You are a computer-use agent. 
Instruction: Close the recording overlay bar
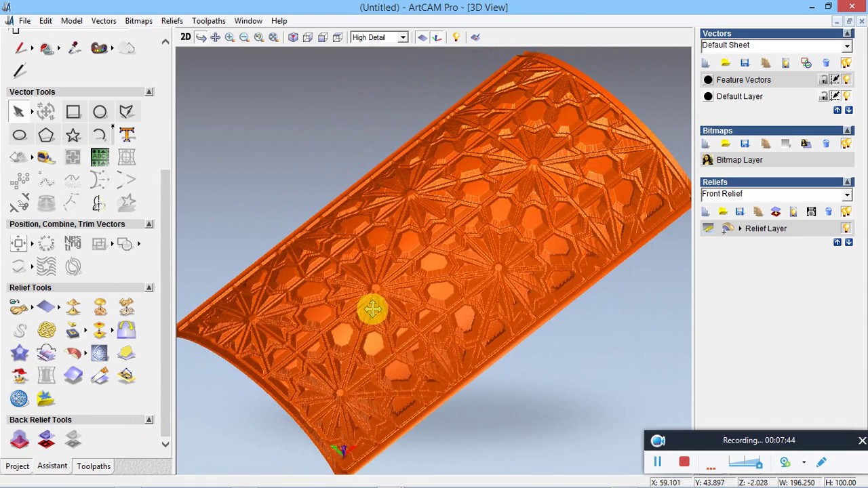[x=862, y=441]
